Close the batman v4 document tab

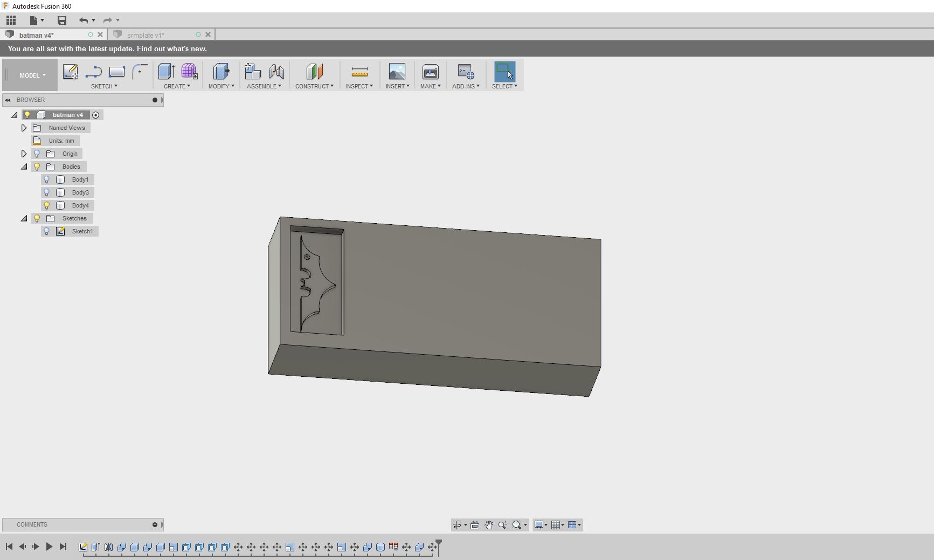100,34
